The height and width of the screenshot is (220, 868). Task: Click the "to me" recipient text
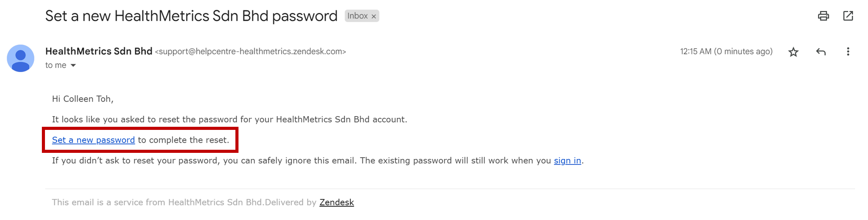[56, 65]
